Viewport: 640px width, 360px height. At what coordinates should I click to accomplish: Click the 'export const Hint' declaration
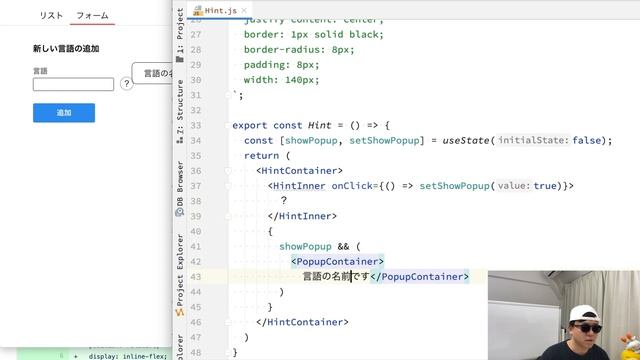282,126
